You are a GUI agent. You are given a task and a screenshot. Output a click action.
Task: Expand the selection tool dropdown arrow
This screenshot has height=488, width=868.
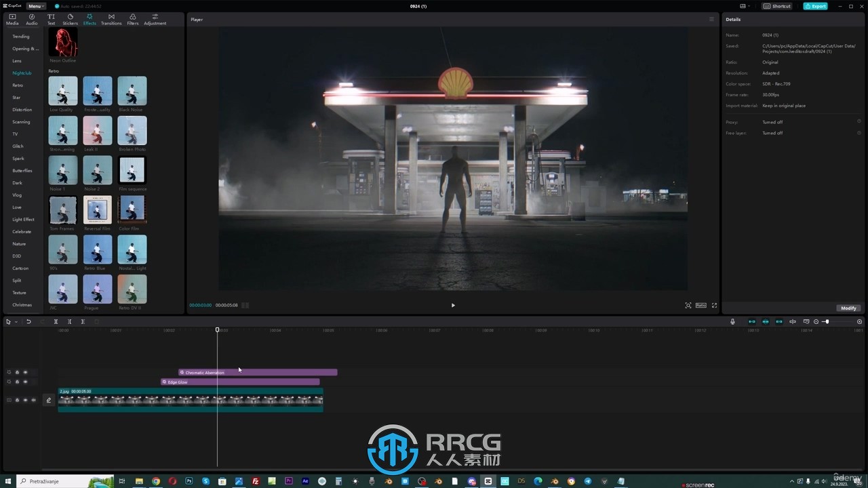pyautogui.click(x=16, y=322)
